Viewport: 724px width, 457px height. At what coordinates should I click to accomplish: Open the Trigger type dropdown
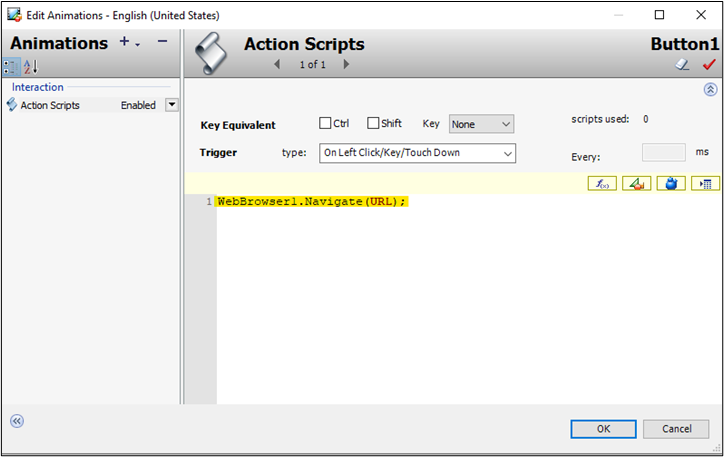(417, 153)
